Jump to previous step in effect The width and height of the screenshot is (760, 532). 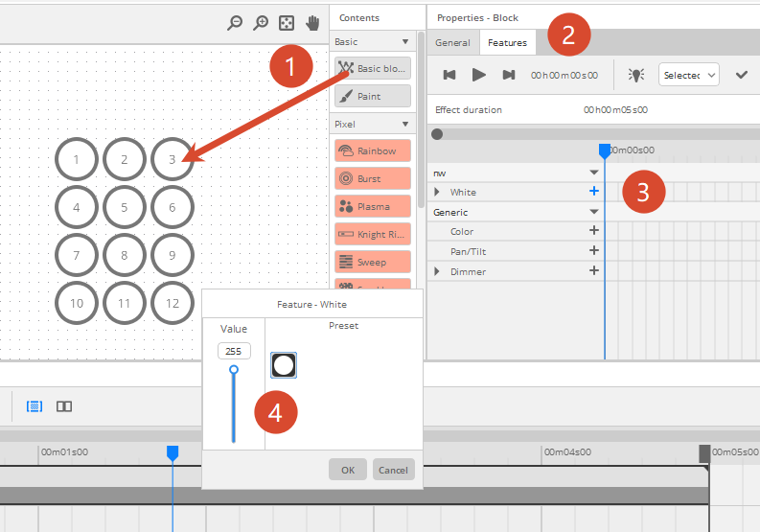tap(449, 75)
